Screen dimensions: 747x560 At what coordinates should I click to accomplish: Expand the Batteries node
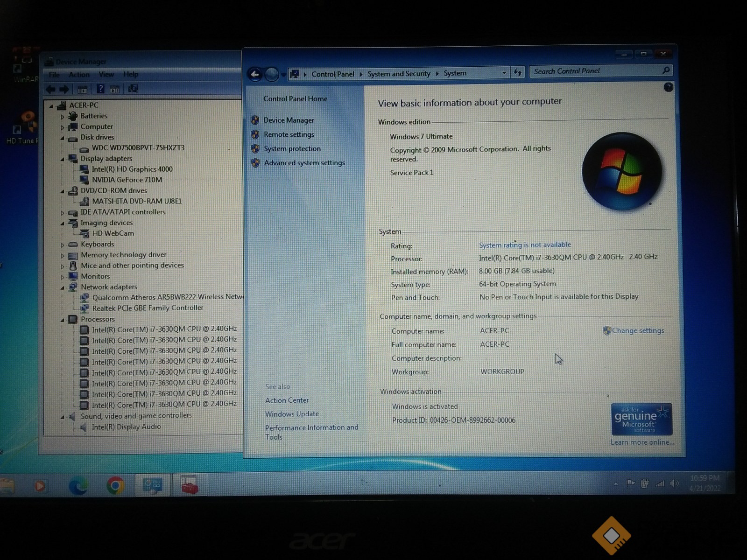(62, 117)
